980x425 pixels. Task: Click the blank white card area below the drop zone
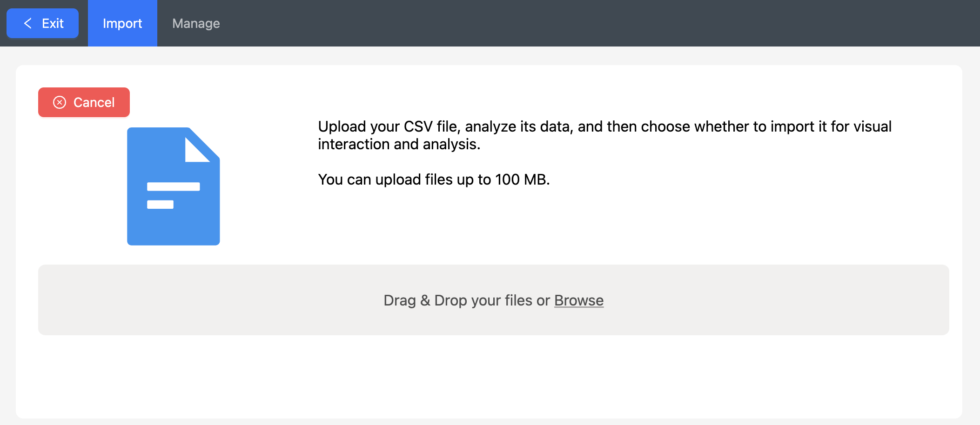click(x=489, y=377)
